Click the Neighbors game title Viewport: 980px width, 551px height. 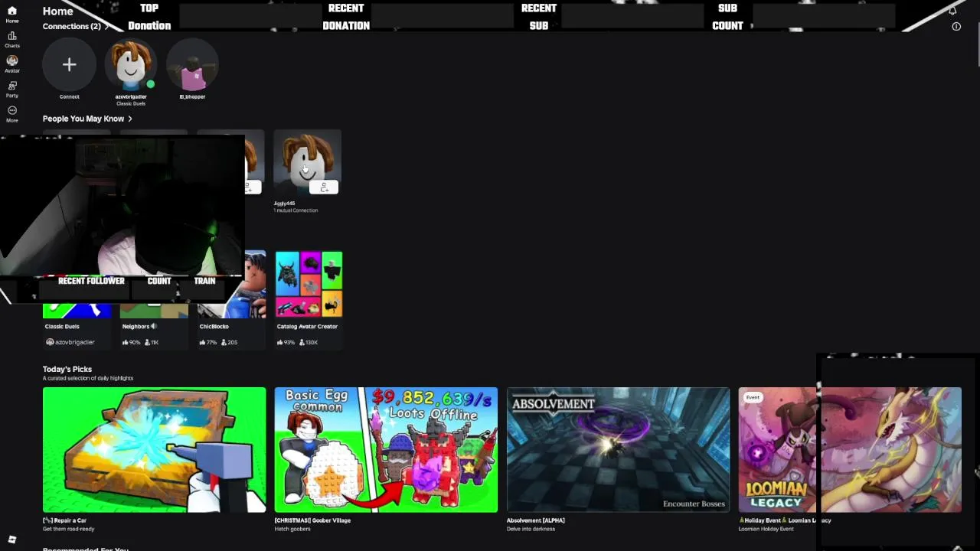pyautogui.click(x=136, y=326)
